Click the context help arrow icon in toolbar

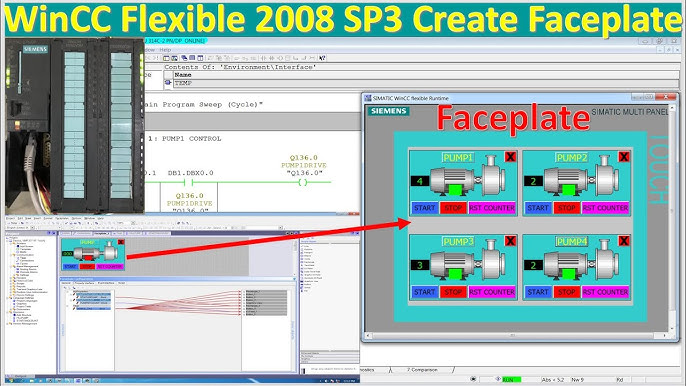click(x=322, y=58)
